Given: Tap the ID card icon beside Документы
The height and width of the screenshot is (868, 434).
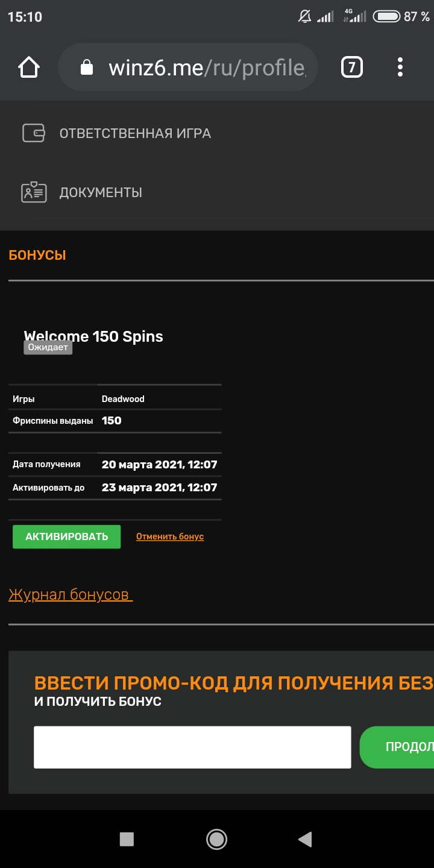Looking at the screenshot, I should [x=34, y=192].
